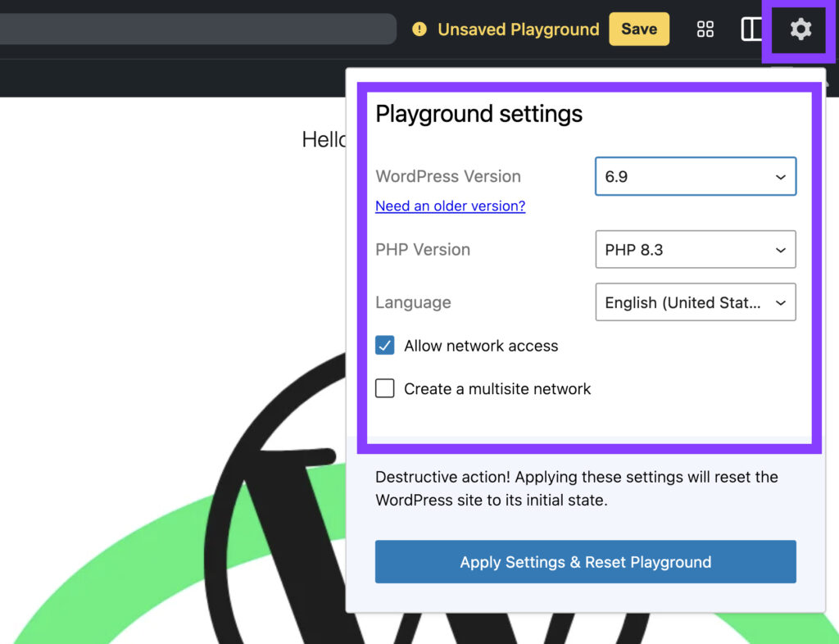The width and height of the screenshot is (839, 644).
Task: Save the unsaved Playground
Action: [639, 29]
